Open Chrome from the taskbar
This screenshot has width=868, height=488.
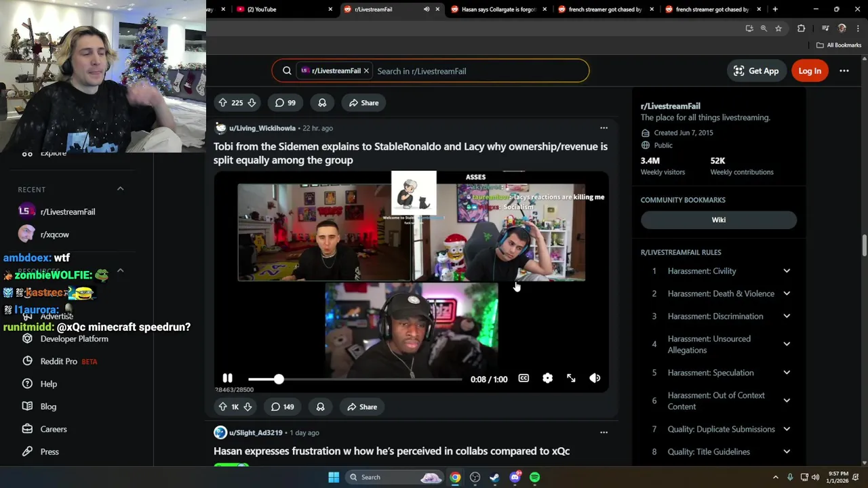[x=455, y=477]
